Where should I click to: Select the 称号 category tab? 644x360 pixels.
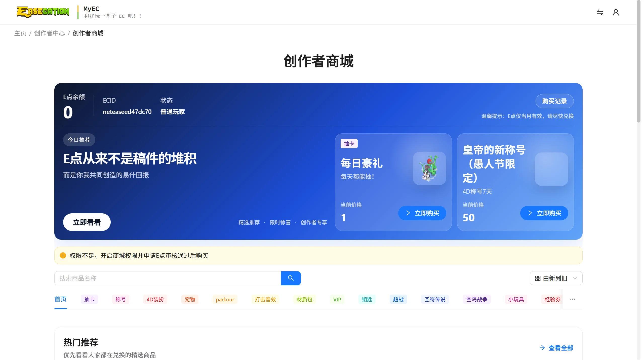120,299
